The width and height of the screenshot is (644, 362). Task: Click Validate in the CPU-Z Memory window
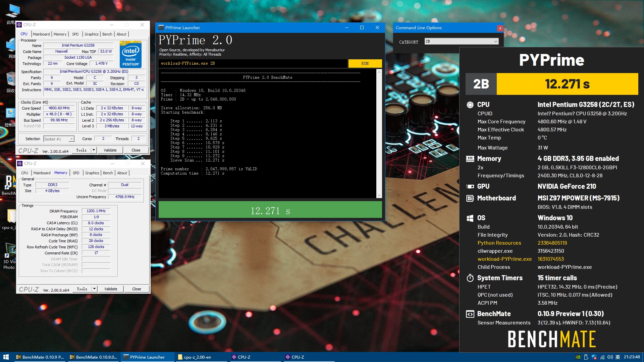(x=111, y=289)
